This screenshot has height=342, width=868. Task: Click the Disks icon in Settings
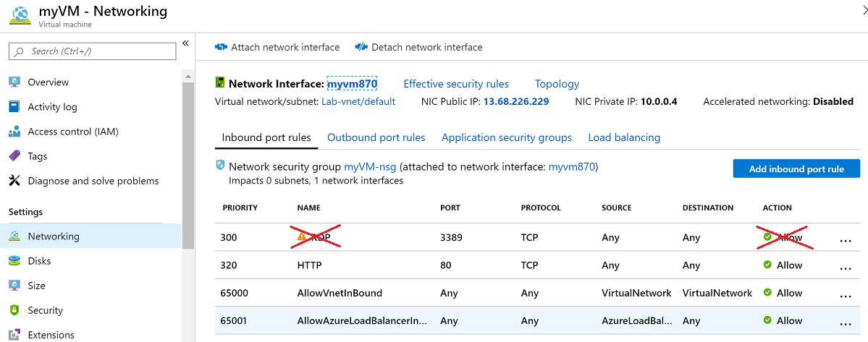14,261
